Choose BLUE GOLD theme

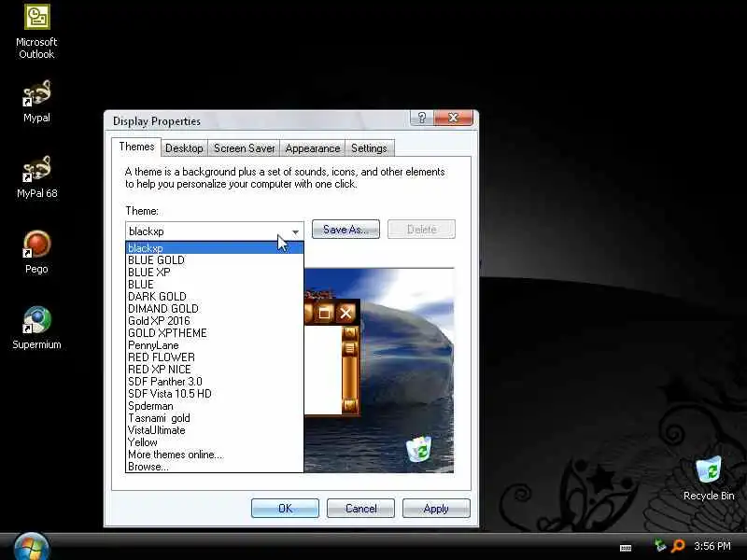point(215,260)
